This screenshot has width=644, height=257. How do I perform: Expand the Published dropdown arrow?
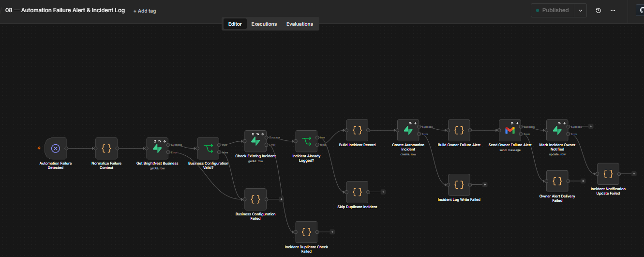click(581, 10)
